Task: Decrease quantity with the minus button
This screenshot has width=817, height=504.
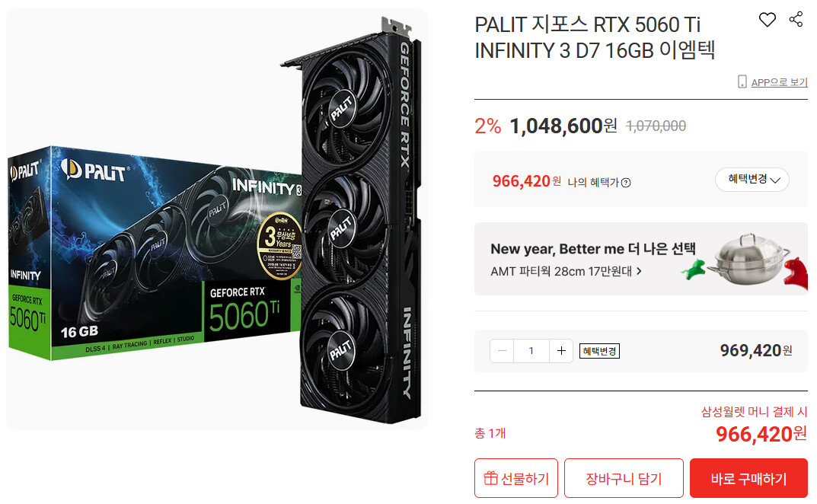Action: (x=502, y=351)
